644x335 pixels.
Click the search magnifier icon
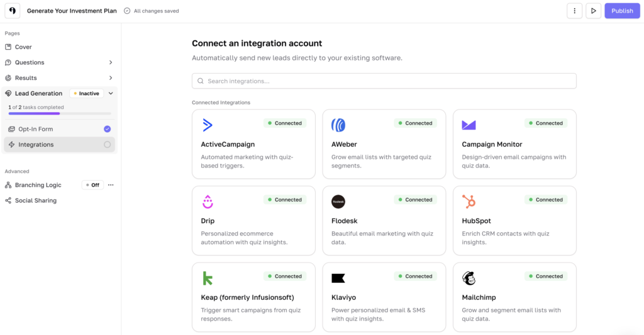click(201, 81)
